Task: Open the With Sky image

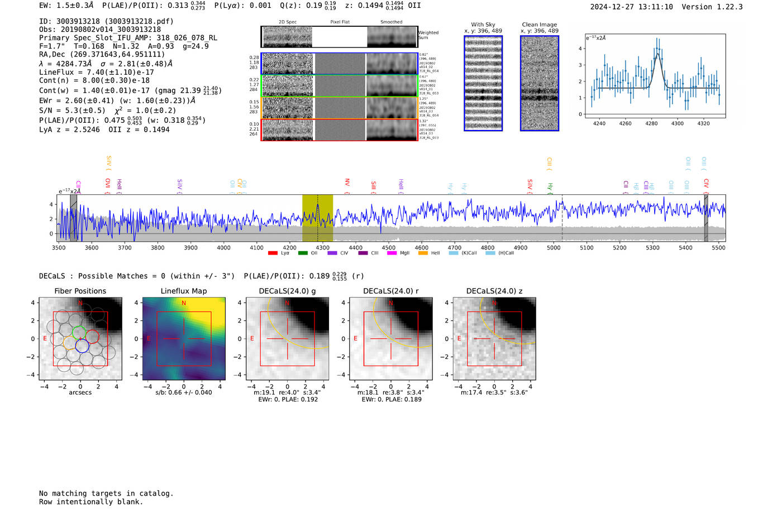Action: 483,83
